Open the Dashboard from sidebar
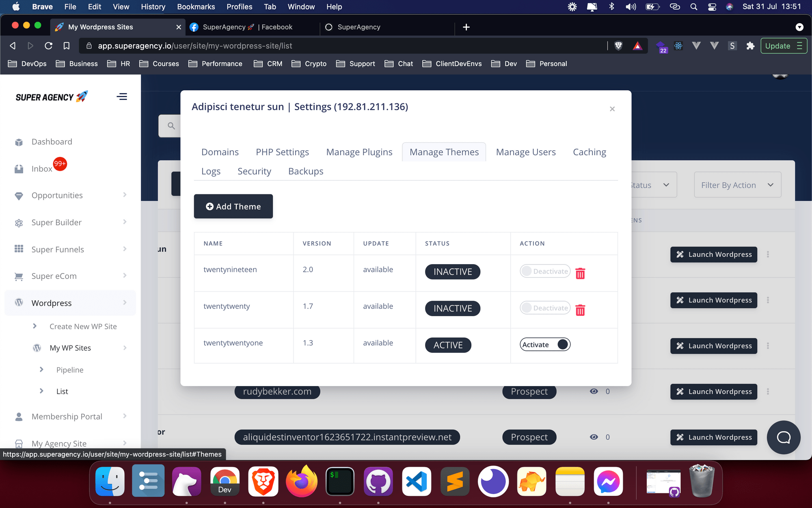This screenshot has width=812, height=508. pyautogui.click(x=52, y=142)
